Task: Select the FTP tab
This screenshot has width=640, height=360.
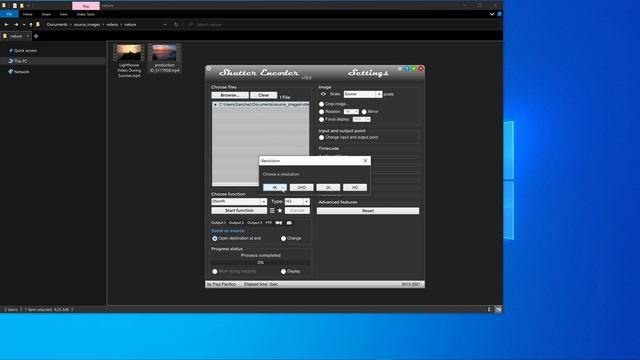Action: coord(269,223)
